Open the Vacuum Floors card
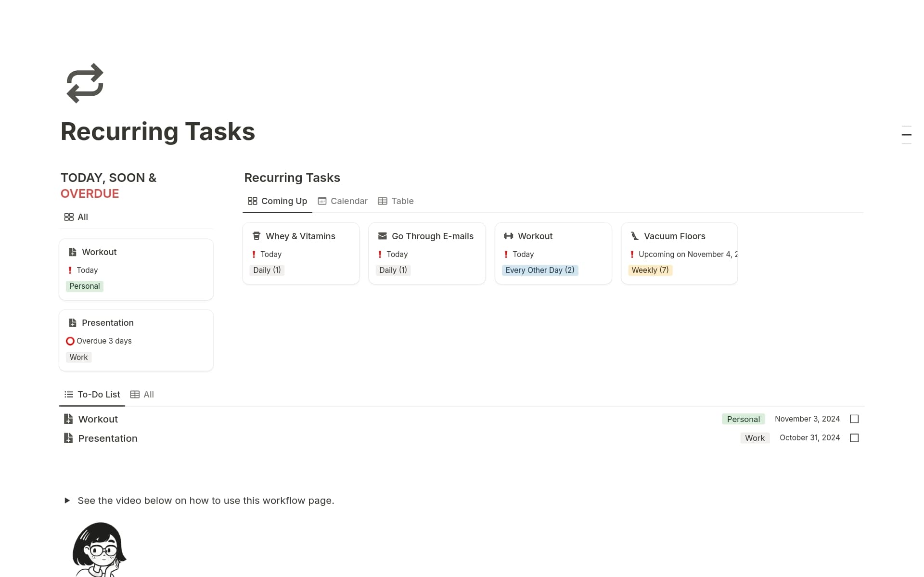This screenshot has height=577, width=924. (679, 253)
